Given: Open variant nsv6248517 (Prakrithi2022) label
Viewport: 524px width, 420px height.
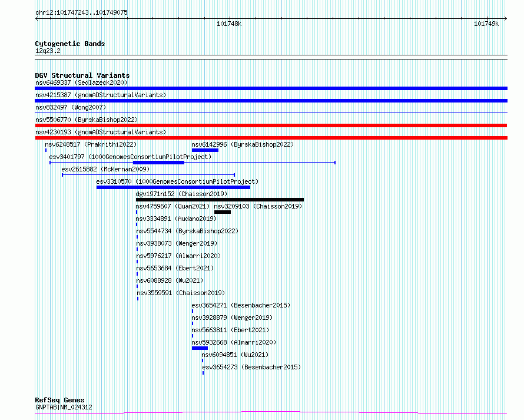Looking at the screenshot, I should click(91, 144).
